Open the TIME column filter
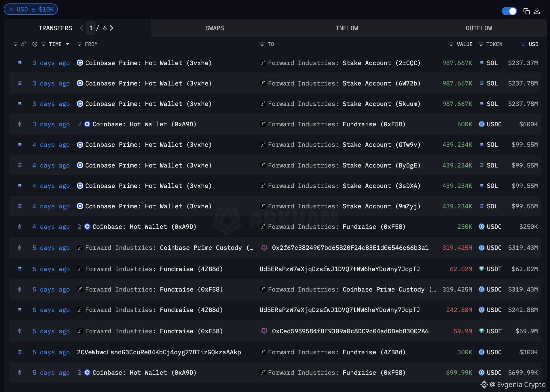550x392 pixels. point(43,44)
